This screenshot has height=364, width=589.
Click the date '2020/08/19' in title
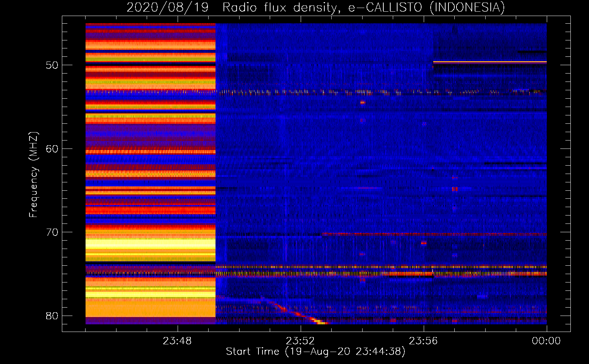[x=167, y=7]
